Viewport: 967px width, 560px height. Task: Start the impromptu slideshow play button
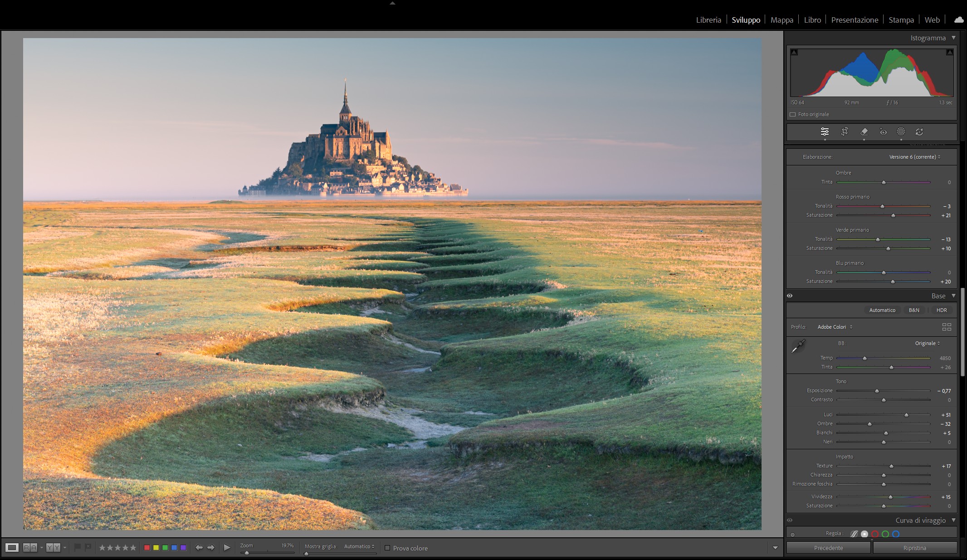pyautogui.click(x=227, y=548)
